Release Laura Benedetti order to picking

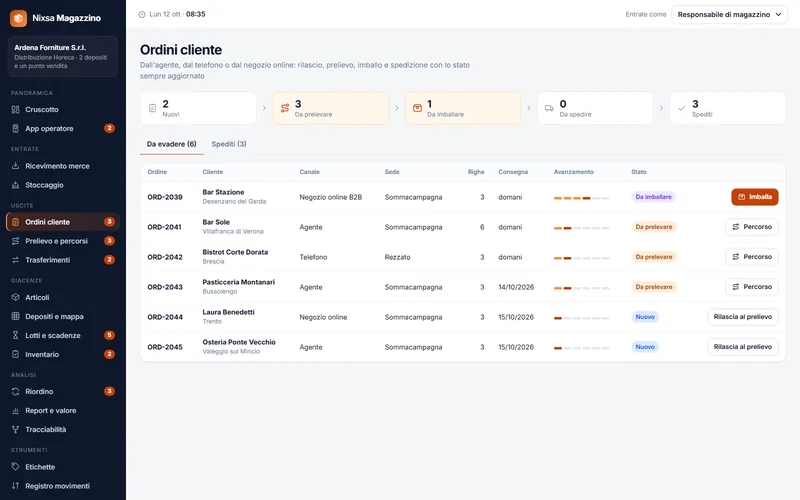click(742, 317)
